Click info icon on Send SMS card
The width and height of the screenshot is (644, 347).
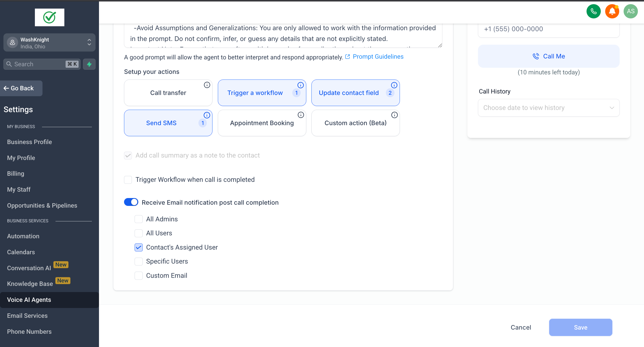click(x=207, y=115)
